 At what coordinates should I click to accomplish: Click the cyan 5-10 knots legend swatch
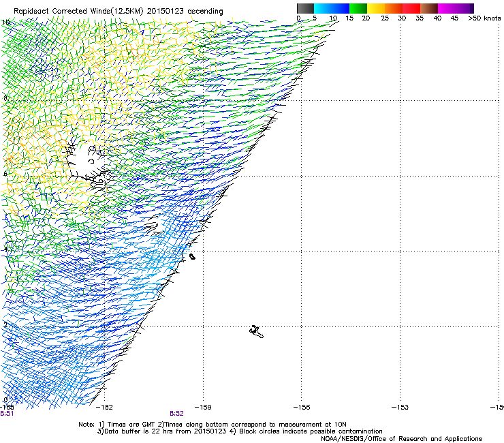(x=323, y=8)
